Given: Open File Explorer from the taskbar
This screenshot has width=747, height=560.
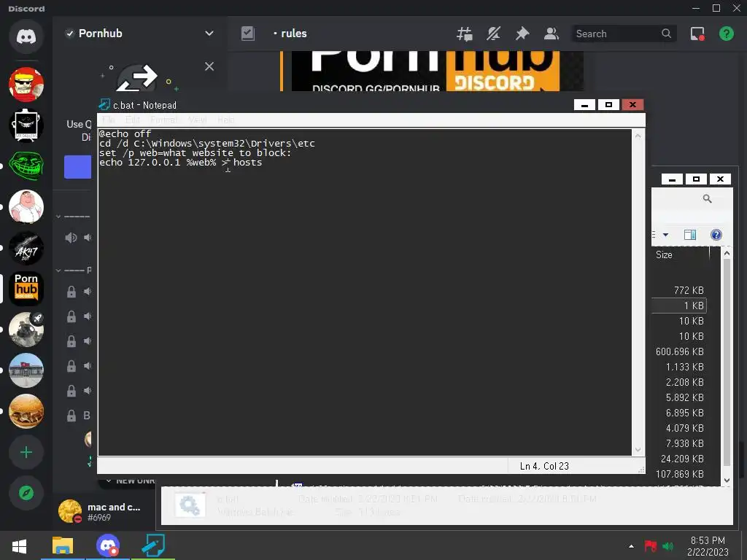Looking at the screenshot, I should (63, 546).
